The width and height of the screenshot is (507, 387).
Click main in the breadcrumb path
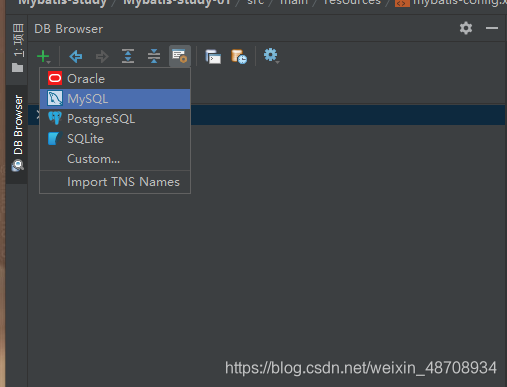coord(294,2)
